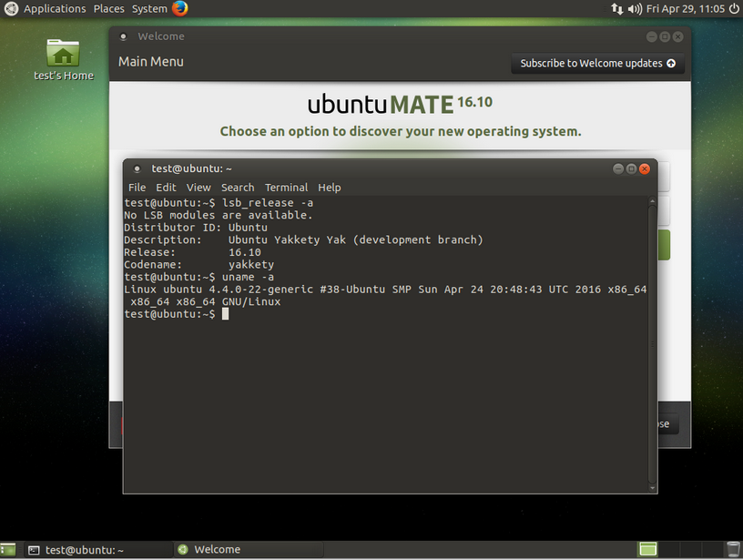
Task: Click the terminal scrollbar up arrow
Action: click(652, 201)
